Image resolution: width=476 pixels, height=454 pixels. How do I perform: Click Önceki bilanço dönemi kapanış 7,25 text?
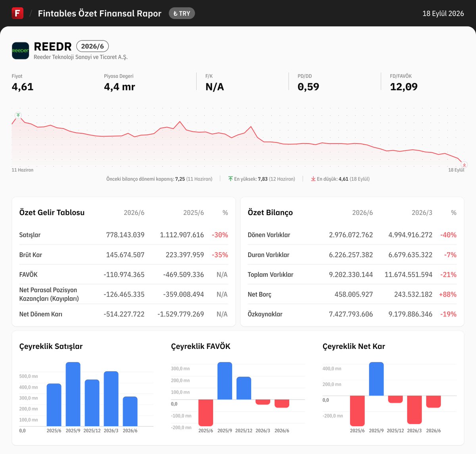click(x=159, y=179)
